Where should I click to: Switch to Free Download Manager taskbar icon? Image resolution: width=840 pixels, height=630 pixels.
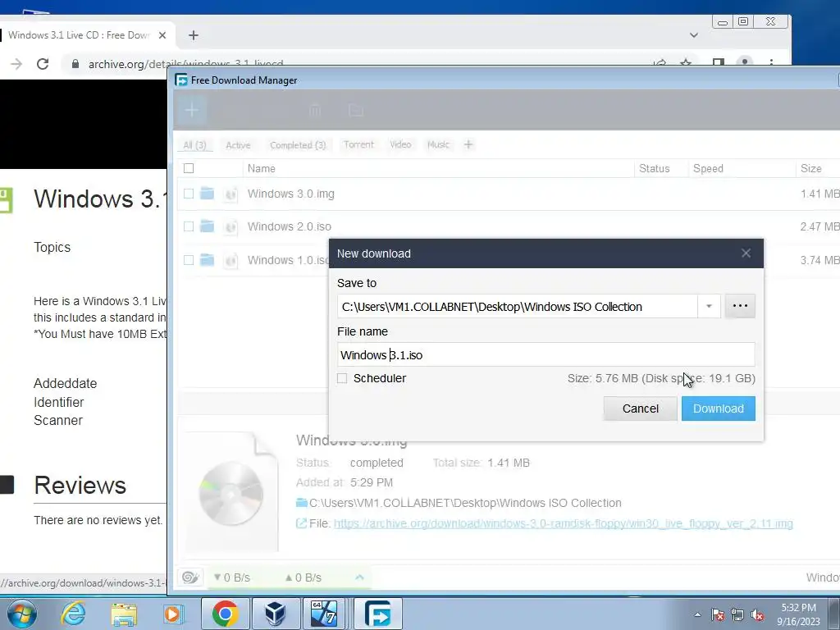[377, 614]
